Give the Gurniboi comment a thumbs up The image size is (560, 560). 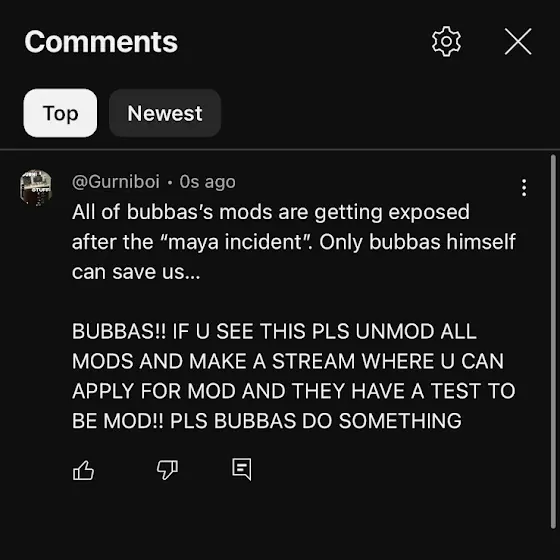pos(83,470)
